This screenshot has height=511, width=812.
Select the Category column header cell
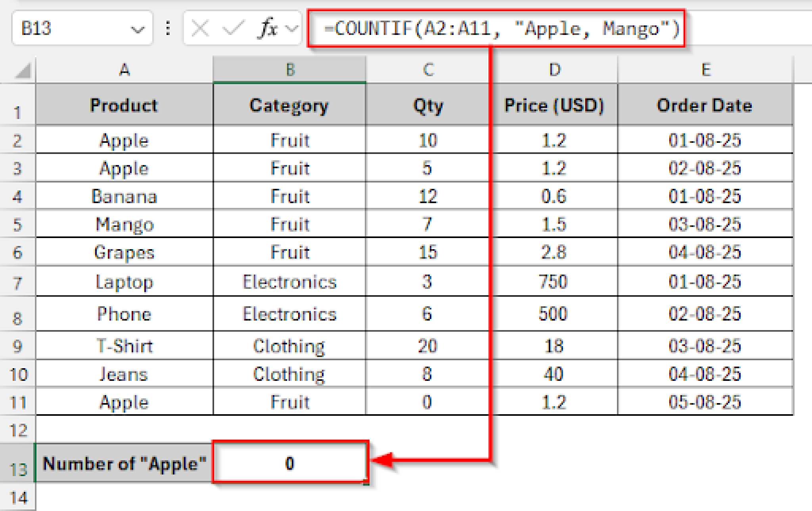pos(289,105)
